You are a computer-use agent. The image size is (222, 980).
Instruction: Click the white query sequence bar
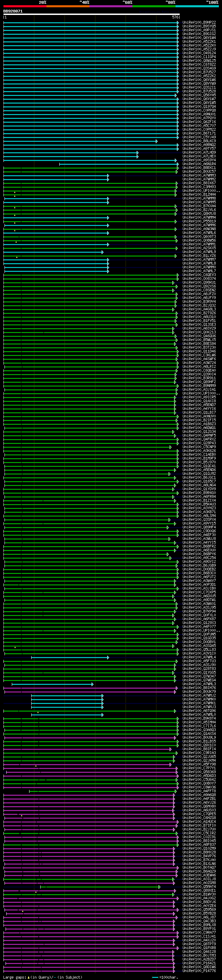92,14
